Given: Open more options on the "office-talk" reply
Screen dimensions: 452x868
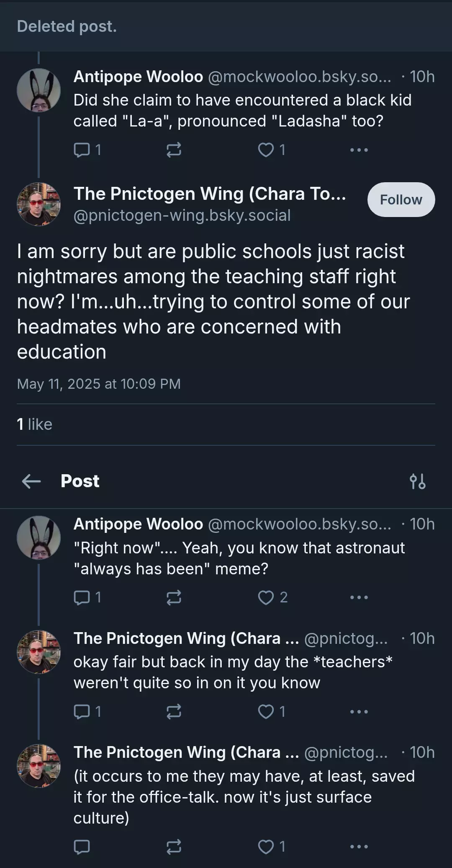Looking at the screenshot, I should click(x=359, y=847).
